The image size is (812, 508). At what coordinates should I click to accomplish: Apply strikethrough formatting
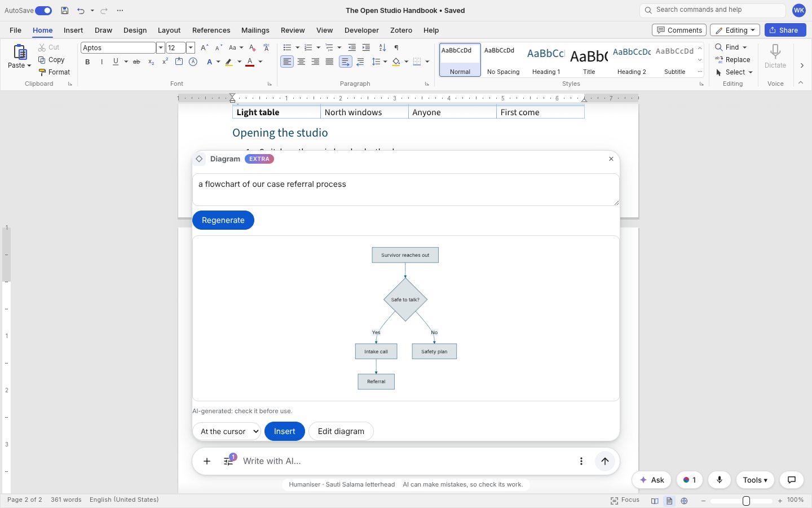[x=136, y=62]
